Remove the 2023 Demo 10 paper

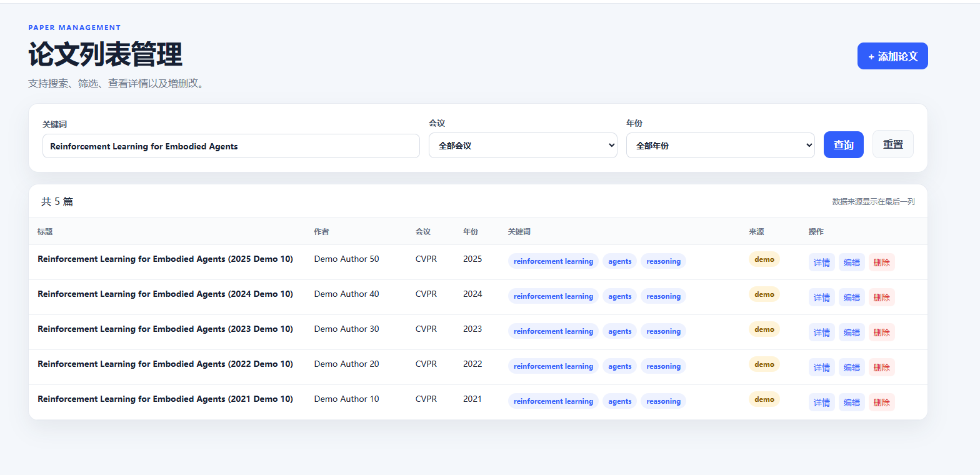pyautogui.click(x=882, y=332)
